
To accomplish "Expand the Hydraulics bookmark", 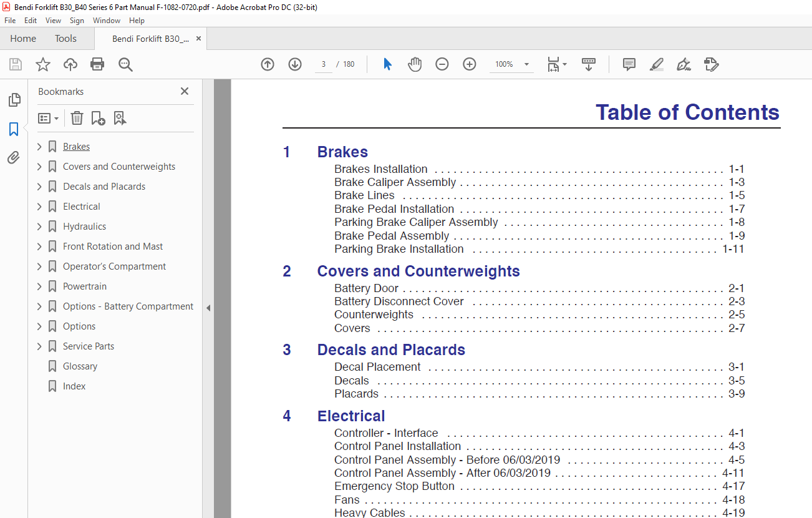I will tap(39, 227).
